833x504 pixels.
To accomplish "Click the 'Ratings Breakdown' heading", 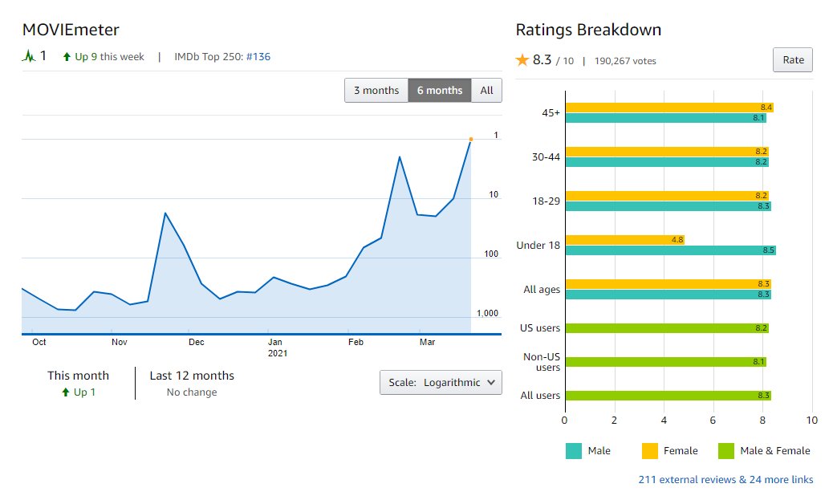I will coord(588,30).
